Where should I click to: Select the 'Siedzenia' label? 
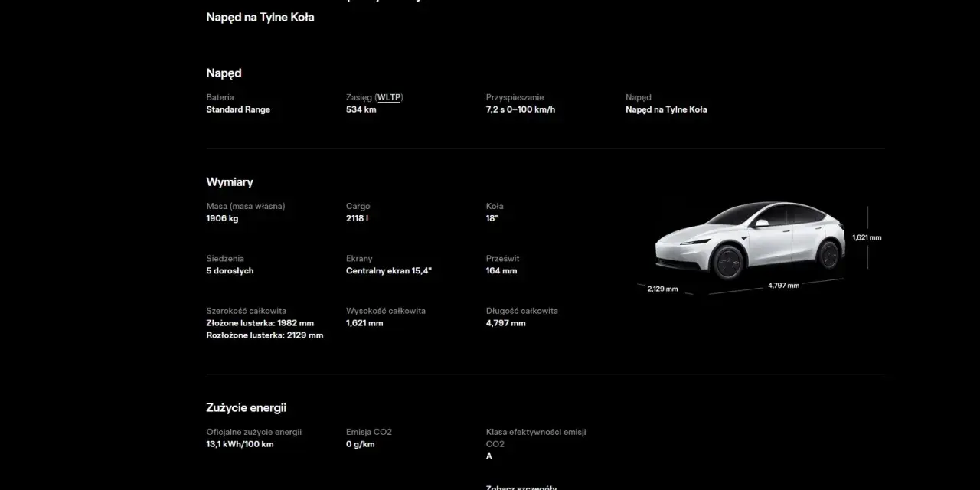coord(225,259)
